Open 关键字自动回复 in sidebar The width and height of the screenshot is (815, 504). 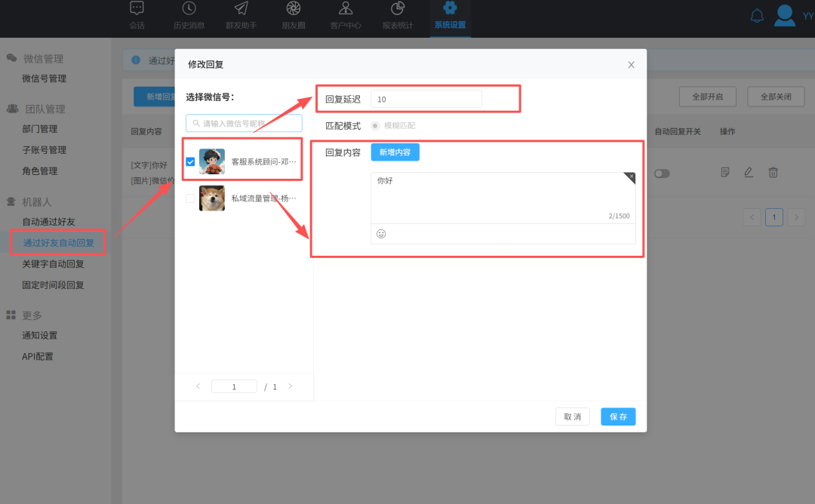[x=53, y=264]
